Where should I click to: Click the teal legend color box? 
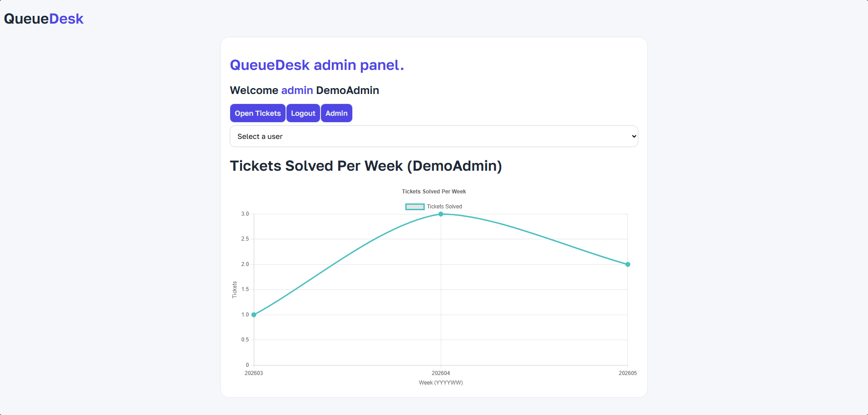415,207
